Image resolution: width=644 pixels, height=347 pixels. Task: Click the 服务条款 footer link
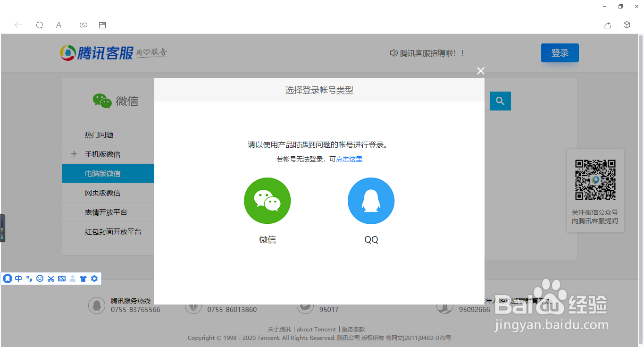(353, 329)
